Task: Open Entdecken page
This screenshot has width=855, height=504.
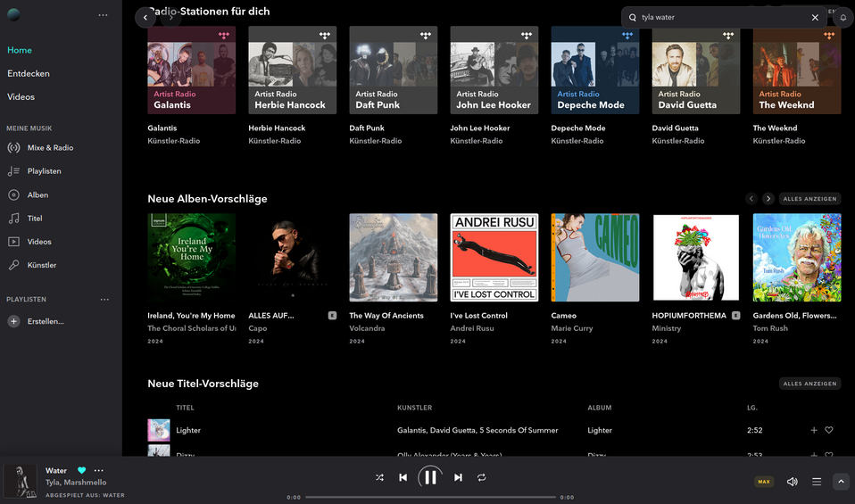Action: (x=29, y=73)
